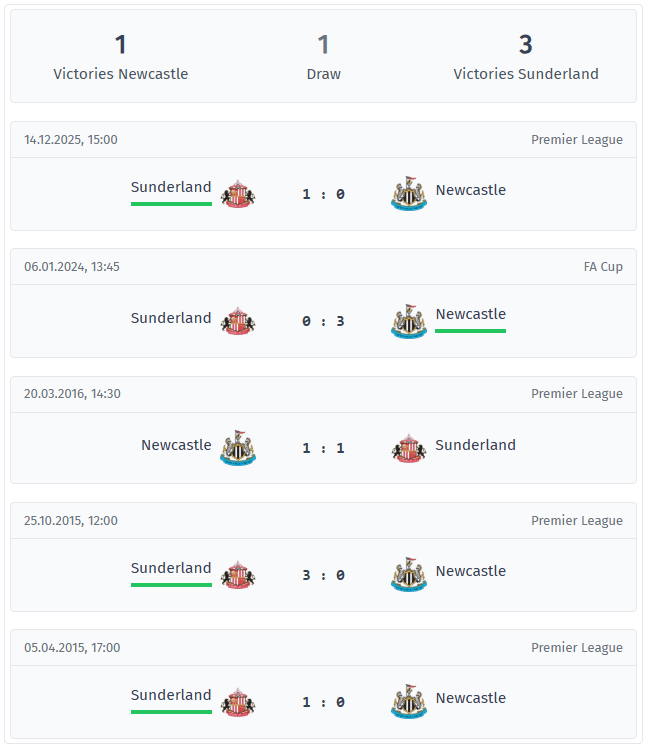Click Newcastle crest in 14.12.2025 match
The height and width of the screenshot is (751, 647).
(408, 193)
